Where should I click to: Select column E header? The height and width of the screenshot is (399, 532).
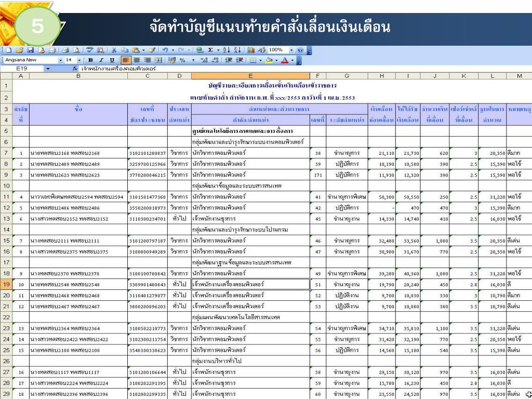(250, 76)
